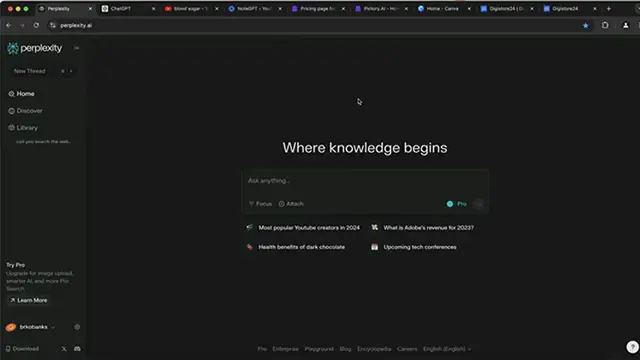640x360 pixels.
Task: Click the Perplexity logo
Action: point(35,48)
